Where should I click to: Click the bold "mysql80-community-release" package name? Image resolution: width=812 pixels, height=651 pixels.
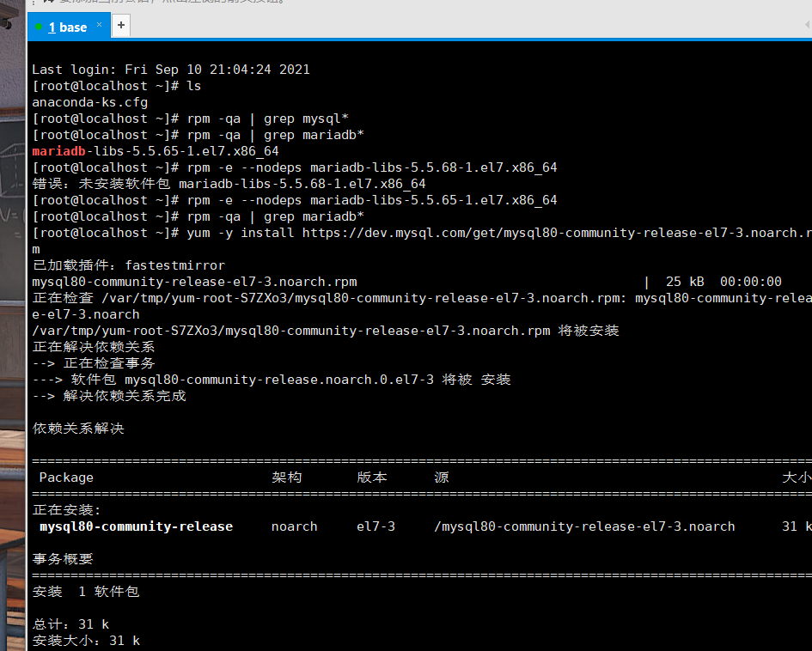tap(137, 526)
